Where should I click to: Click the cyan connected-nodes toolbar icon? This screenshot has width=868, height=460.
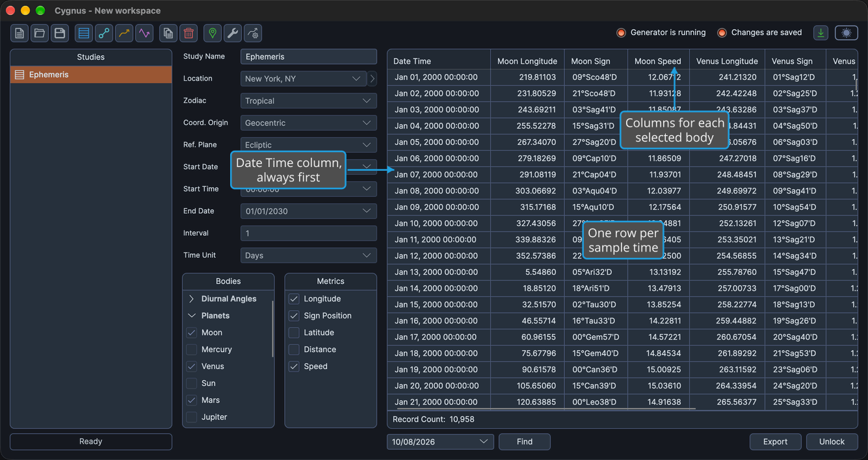(104, 33)
